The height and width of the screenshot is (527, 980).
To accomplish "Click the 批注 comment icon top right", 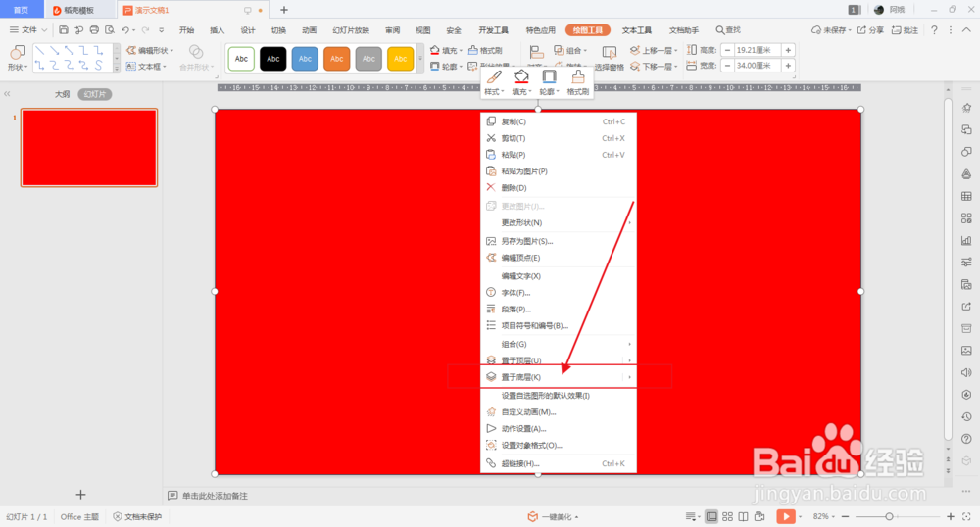I will [905, 30].
